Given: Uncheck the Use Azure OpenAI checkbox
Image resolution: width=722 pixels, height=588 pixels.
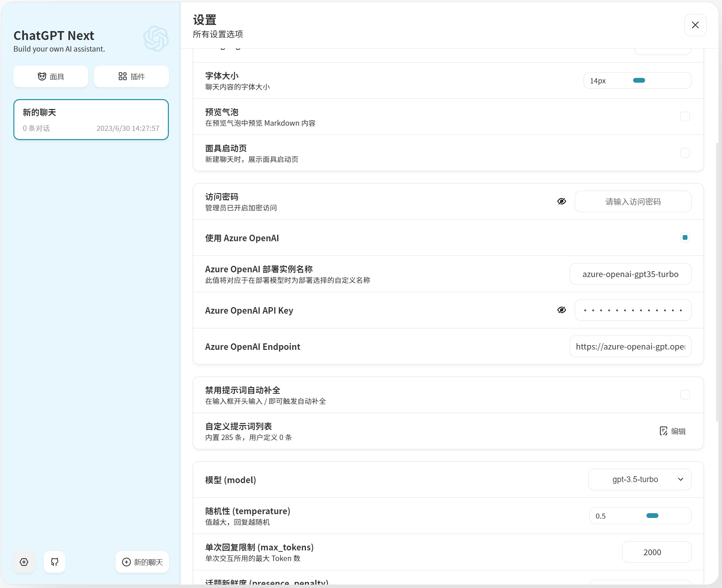Looking at the screenshot, I should [x=685, y=237].
